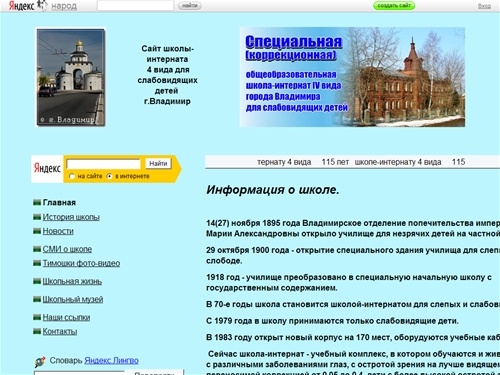This screenshot has width=500, height=375.
Task: Open the Наши ссылки page
Action: [66, 317]
